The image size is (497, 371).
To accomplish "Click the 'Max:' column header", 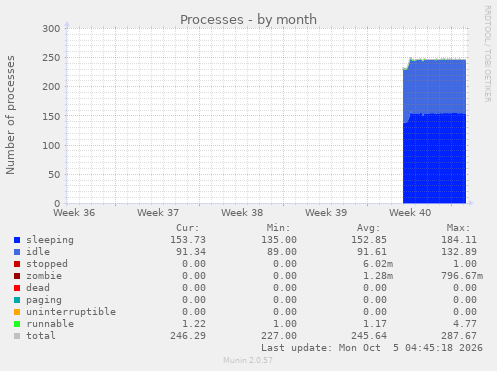I will [458, 228].
